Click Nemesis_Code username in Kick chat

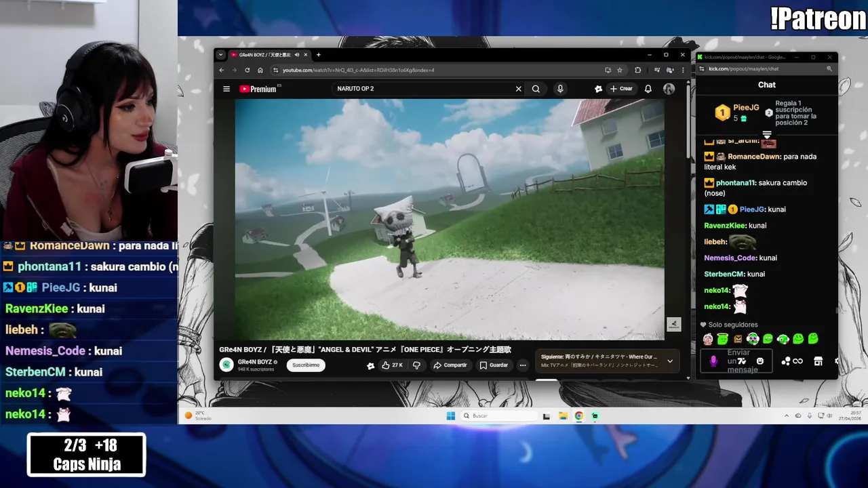click(x=730, y=258)
